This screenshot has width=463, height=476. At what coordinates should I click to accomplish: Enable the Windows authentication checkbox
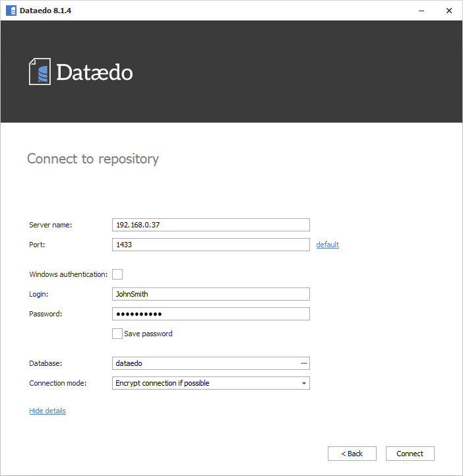point(117,274)
